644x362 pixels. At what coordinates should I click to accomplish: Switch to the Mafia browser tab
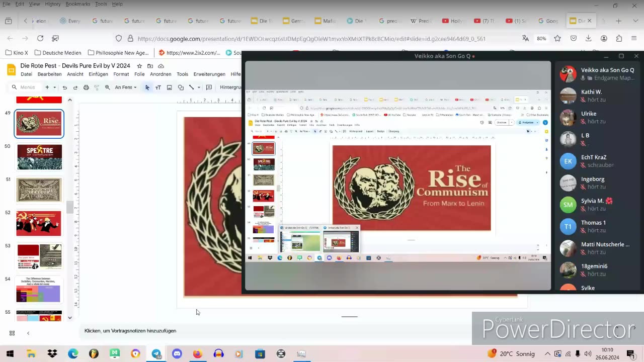pyautogui.click(x=325, y=21)
